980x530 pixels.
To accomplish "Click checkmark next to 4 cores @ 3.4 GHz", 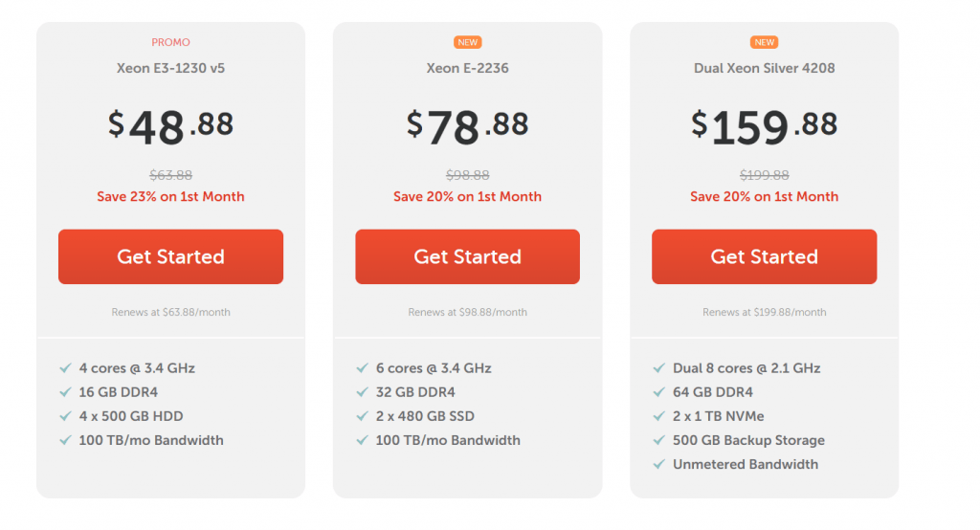I will coord(66,368).
